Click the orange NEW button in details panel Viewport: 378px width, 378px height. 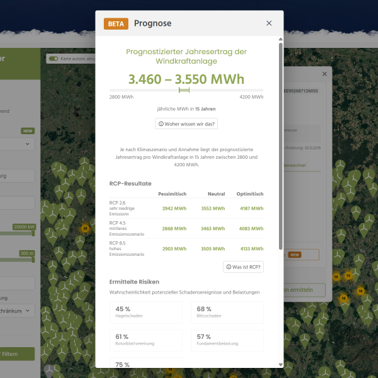(295, 255)
